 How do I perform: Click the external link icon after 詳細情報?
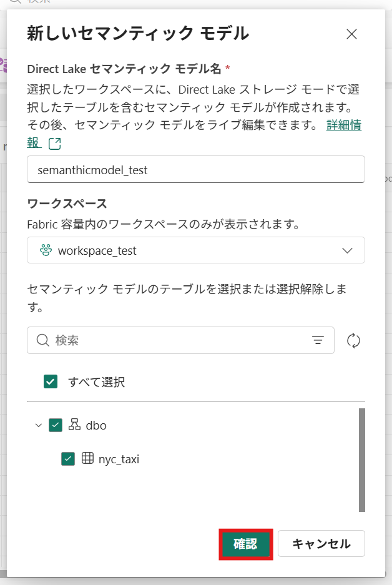[55, 144]
